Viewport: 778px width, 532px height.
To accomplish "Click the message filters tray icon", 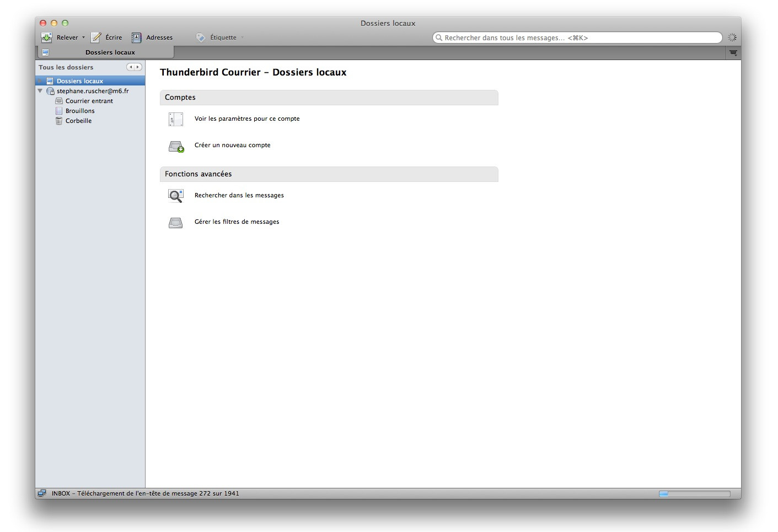I will 175,223.
